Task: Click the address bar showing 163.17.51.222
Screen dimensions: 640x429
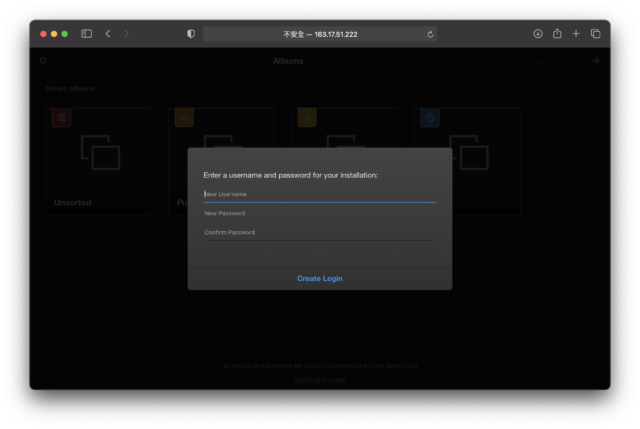Action: point(320,34)
